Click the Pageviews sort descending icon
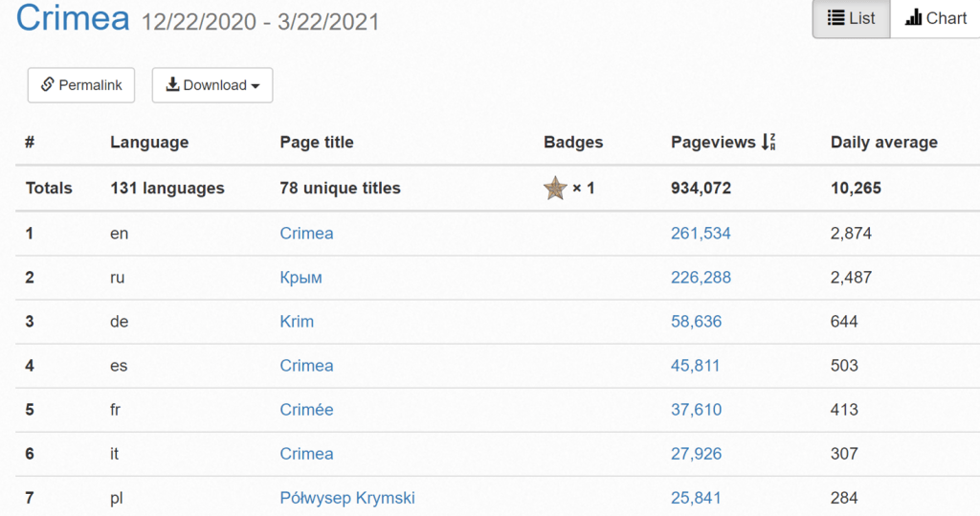Viewport: 980px width, 516px height. click(x=768, y=143)
